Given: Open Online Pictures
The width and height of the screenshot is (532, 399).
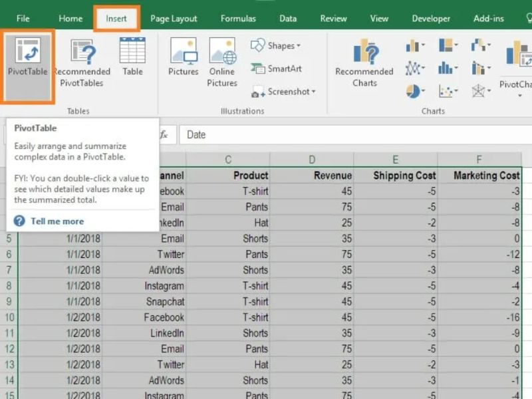Looking at the screenshot, I should click(x=222, y=63).
